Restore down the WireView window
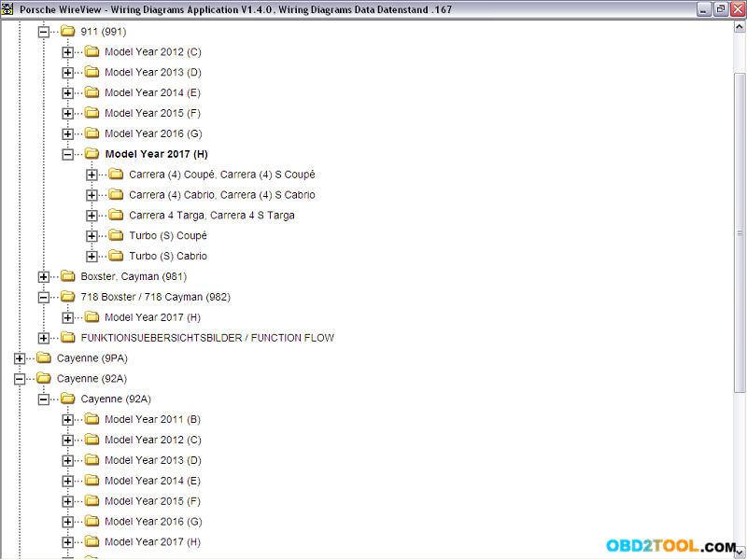This screenshot has height=560, width=747. click(x=720, y=9)
